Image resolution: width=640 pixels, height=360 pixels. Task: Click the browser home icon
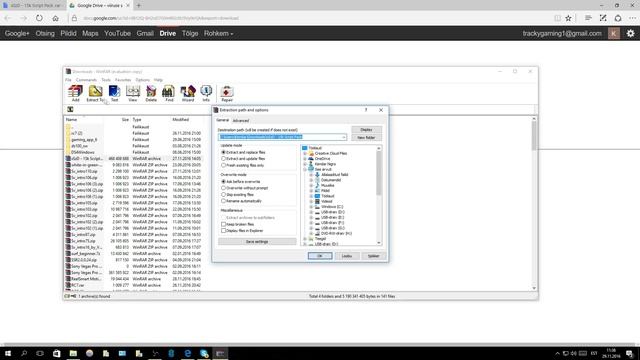click(56, 18)
